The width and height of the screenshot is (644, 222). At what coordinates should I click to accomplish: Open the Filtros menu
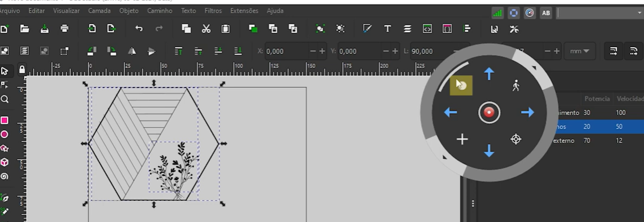click(x=213, y=11)
